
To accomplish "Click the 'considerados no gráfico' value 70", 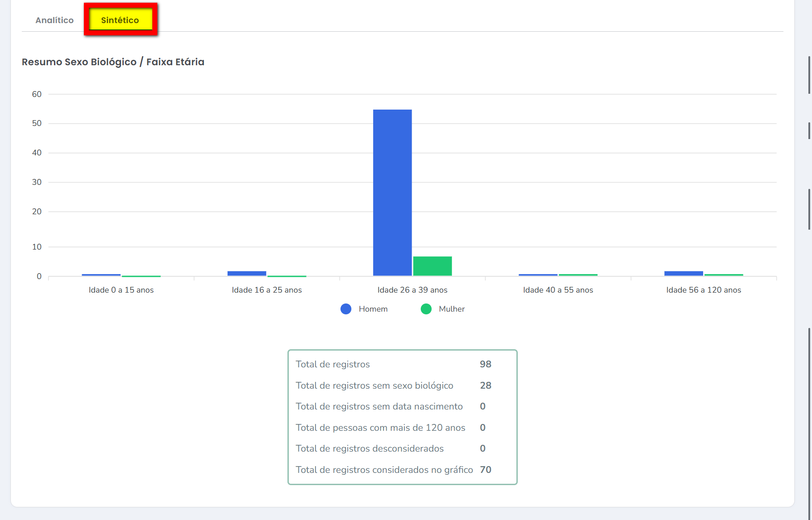I will point(485,470).
